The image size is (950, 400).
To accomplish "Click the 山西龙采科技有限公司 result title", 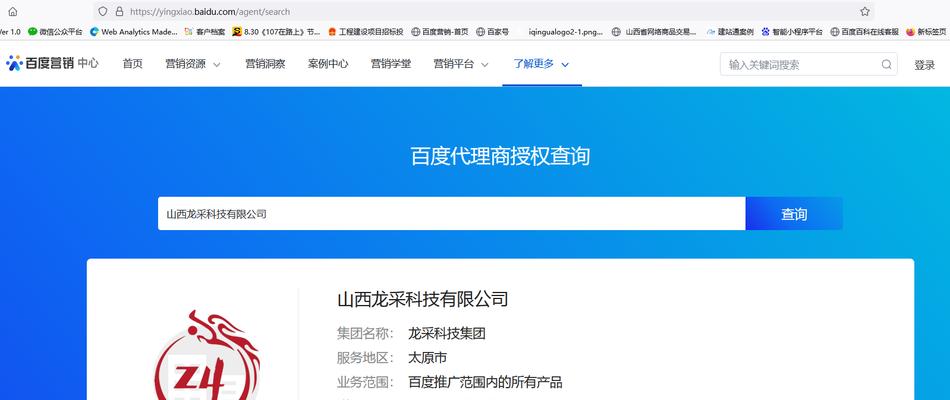I will point(422,299).
